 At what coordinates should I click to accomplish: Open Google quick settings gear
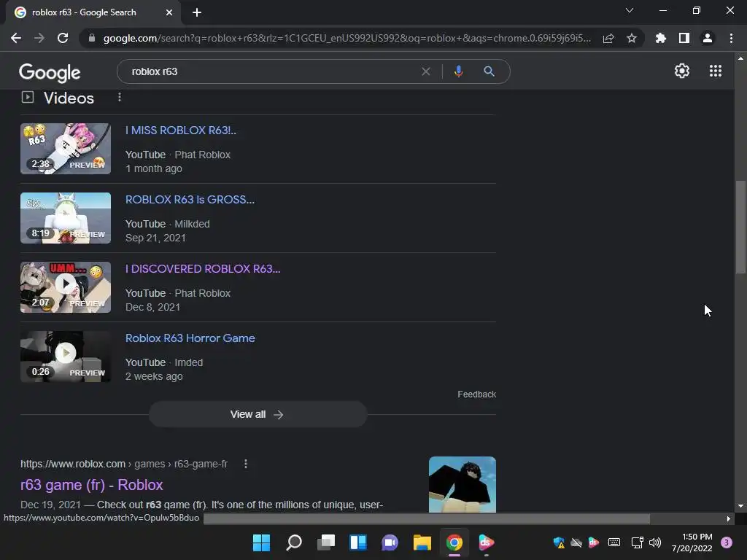click(x=682, y=71)
